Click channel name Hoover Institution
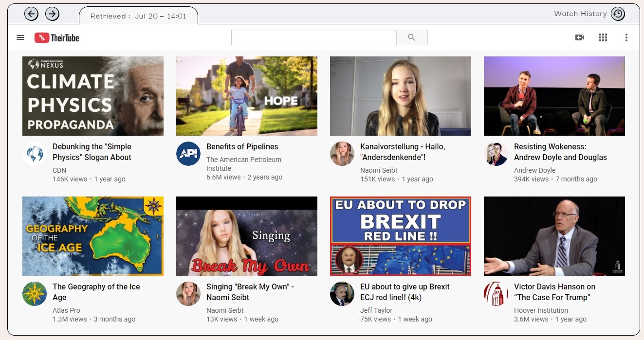Screen dimensions: 644x340 [x=541, y=310]
